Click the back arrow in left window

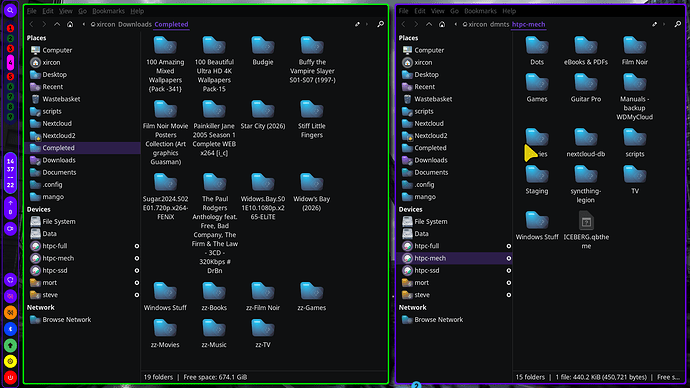point(31,24)
